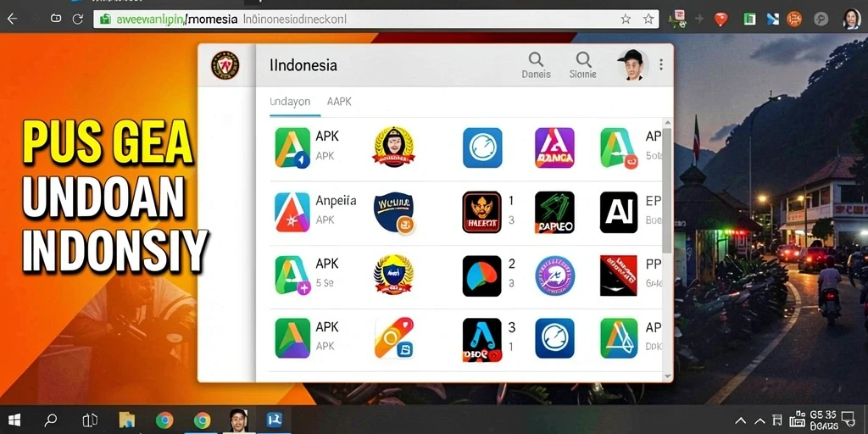Switch to the undayon tab
The height and width of the screenshot is (434, 868).
[290, 102]
